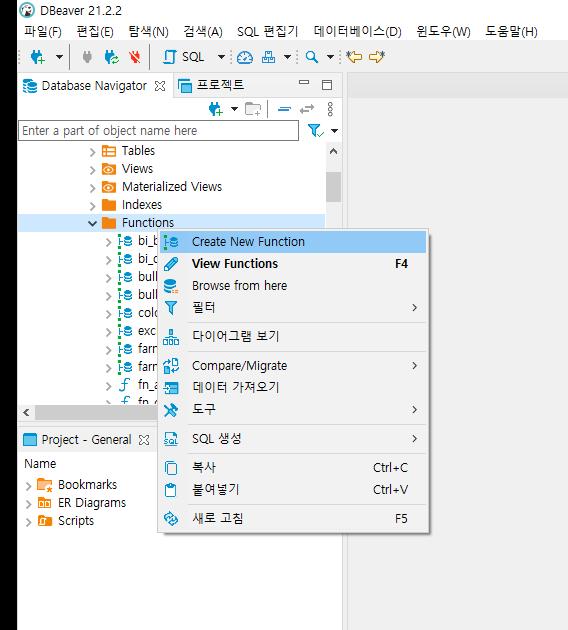Click the Back navigation arrow icon
568x630 pixels.
[x=354, y=57]
